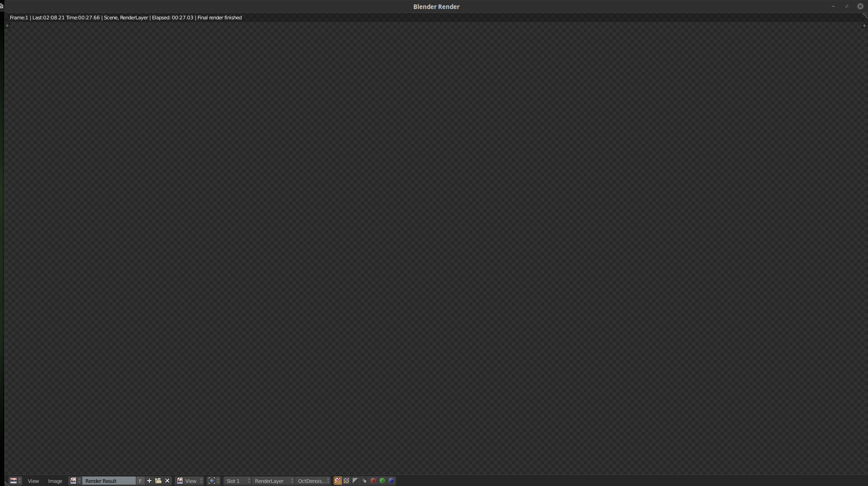Toggle the color-only channel display

346,481
